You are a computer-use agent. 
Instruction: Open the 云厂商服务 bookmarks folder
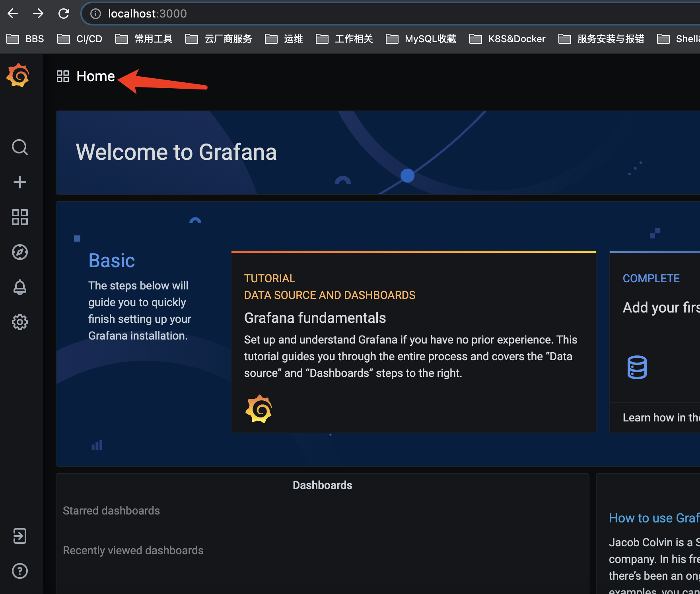click(219, 39)
